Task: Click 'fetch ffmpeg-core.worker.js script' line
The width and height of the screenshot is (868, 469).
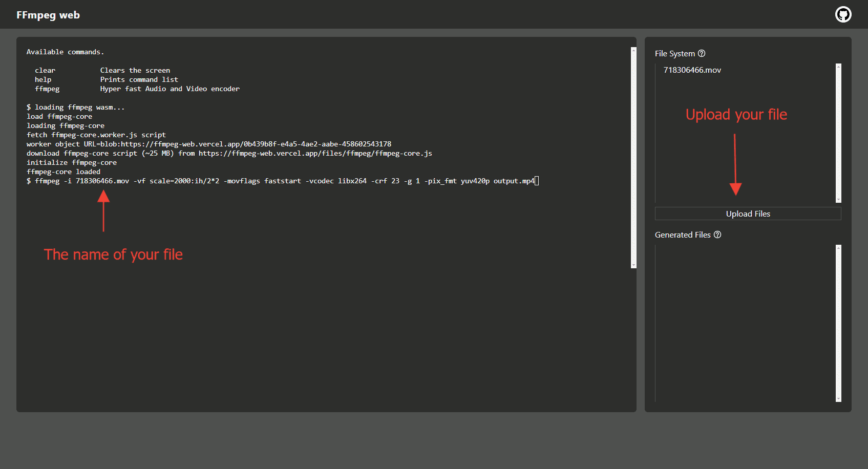Action: click(x=96, y=135)
